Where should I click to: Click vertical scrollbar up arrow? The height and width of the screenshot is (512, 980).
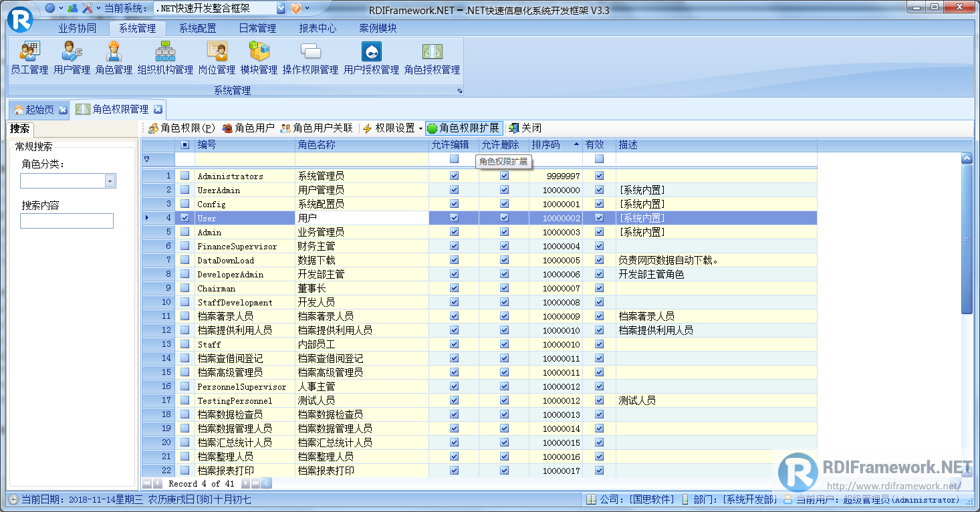click(966, 158)
